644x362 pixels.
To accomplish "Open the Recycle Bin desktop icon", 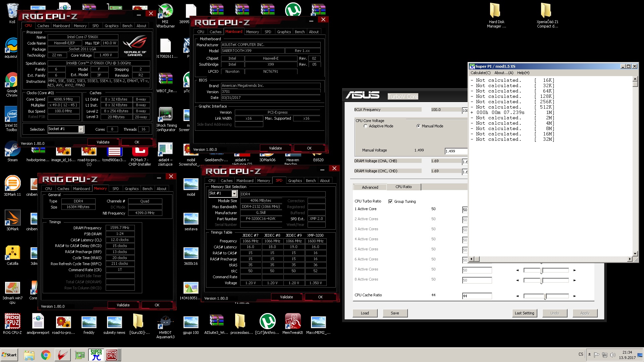I will [x=12, y=13].
